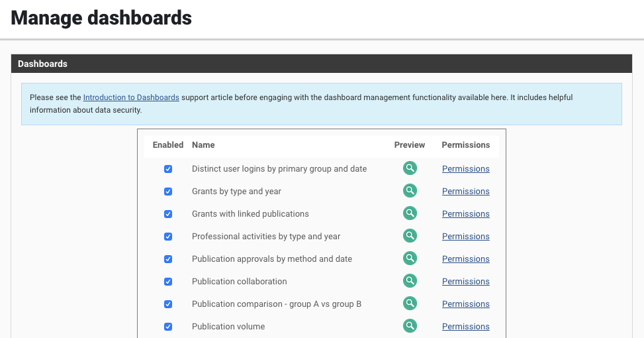Disable Distinct user logins dashboard checkbox
This screenshot has height=338, width=644.
point(168,169)
